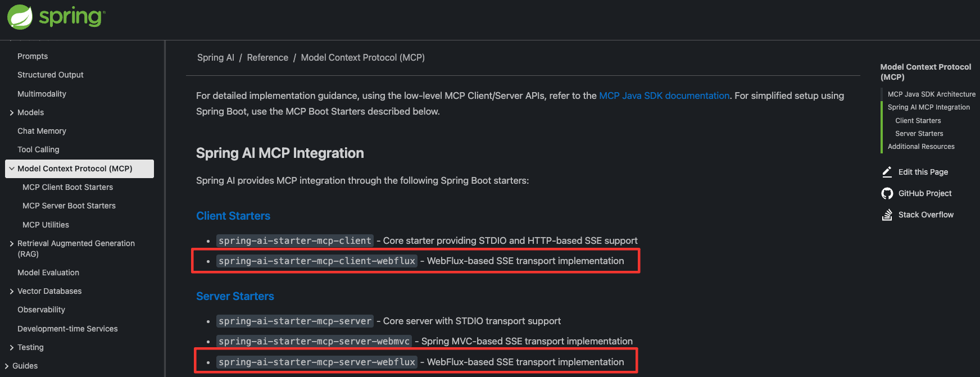Expand the Testing section chevron
Screen dimensions: 980x377
click(x=12, y=347)
